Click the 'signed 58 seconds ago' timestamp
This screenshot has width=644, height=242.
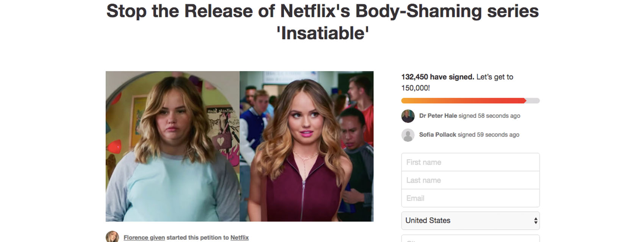pyautogui.click(x=489, y=116)
